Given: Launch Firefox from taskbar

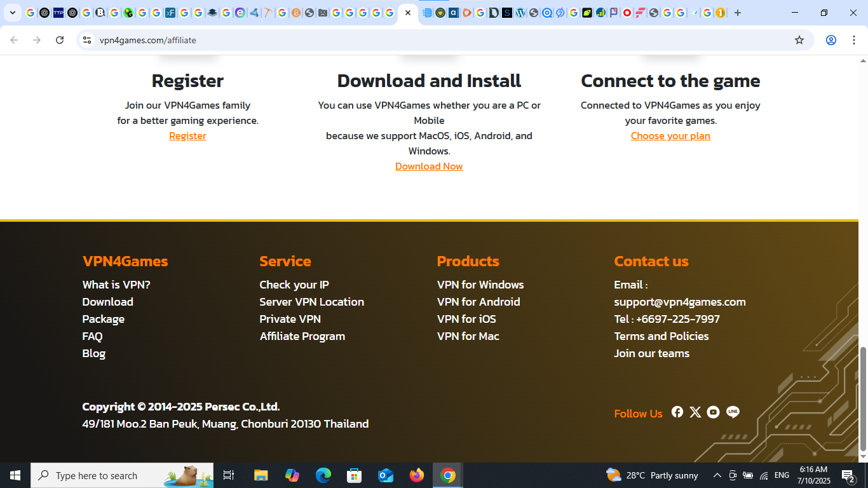Looking at the screenshot, I should click(x=417, y=475).
